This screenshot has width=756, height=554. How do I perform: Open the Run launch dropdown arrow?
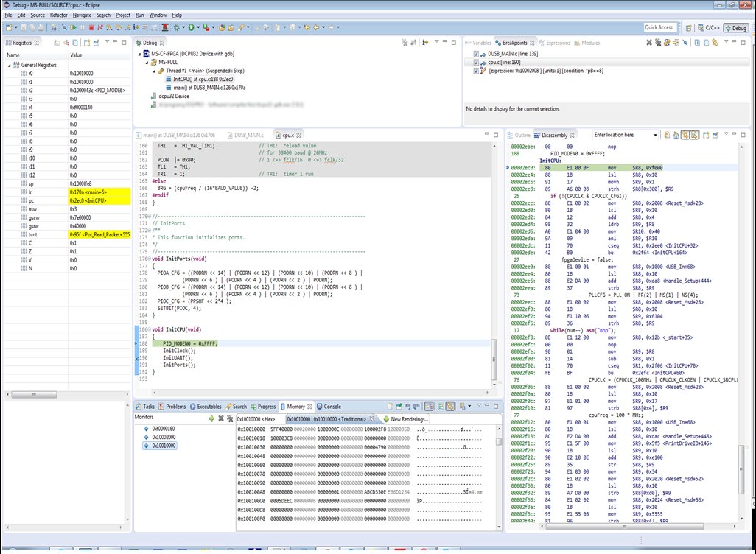click(x=198, y=27)
